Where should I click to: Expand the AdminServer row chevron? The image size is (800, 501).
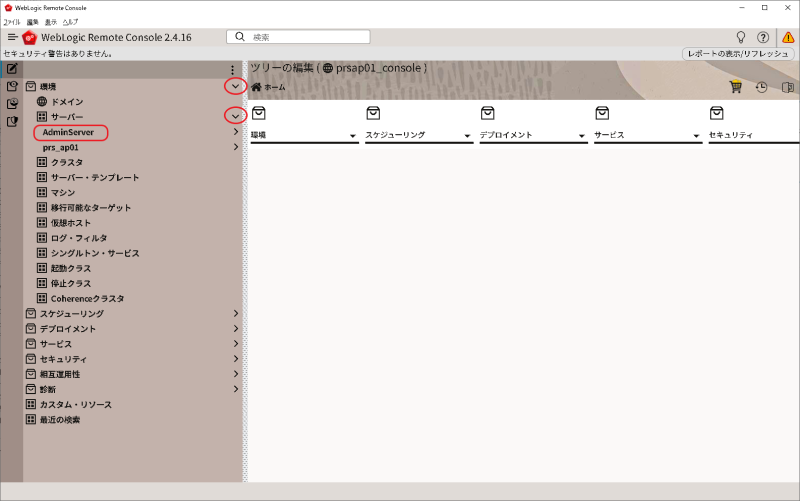coord(236,132)
